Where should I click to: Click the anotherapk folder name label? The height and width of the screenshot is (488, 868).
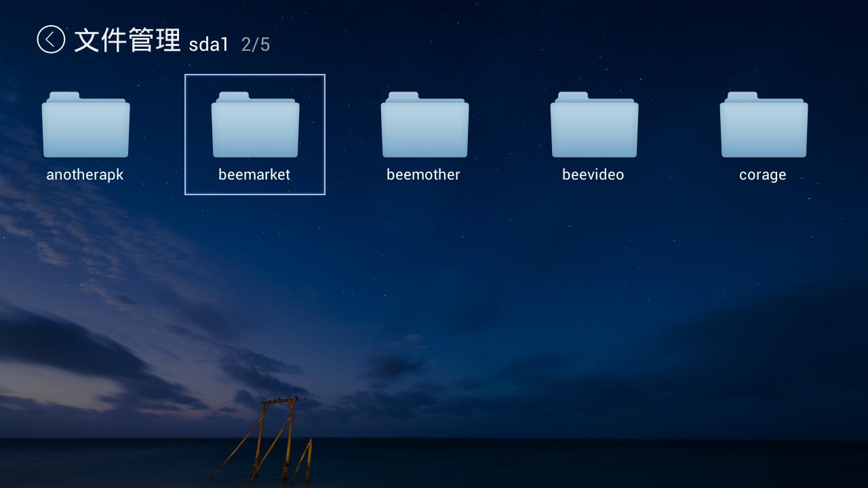(x=85, y=175)
